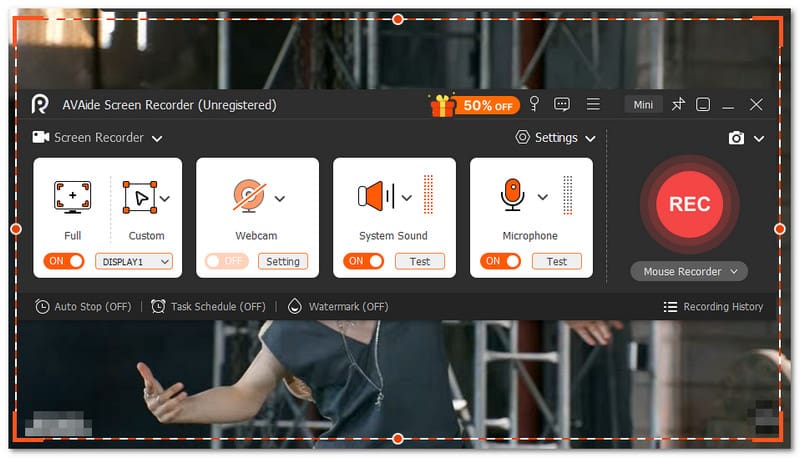Start recording with REC button
This screenshot has width=800, height=458.
click(x=690, y=204)
